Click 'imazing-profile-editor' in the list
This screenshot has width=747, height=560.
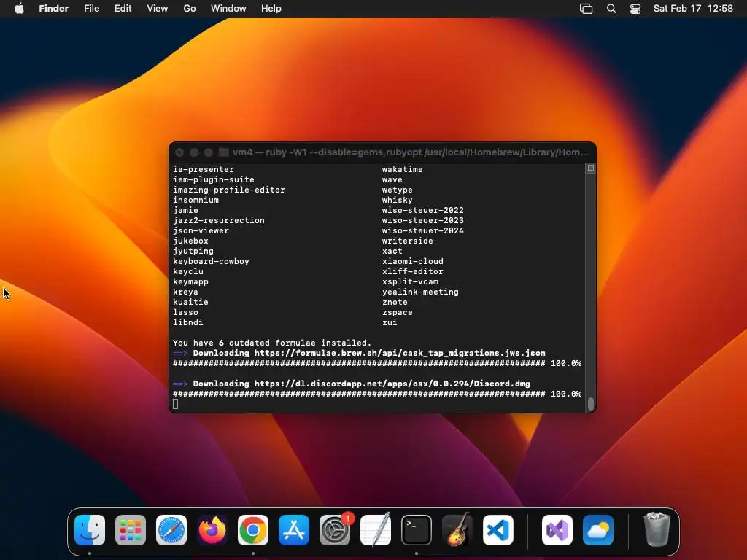pyautogui.click(x=228, y=190)
